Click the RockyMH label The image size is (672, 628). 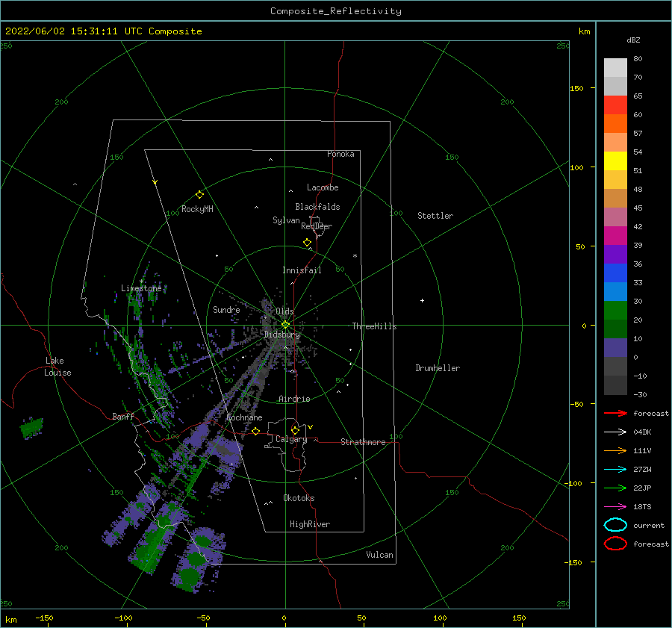tap(197, 209)
